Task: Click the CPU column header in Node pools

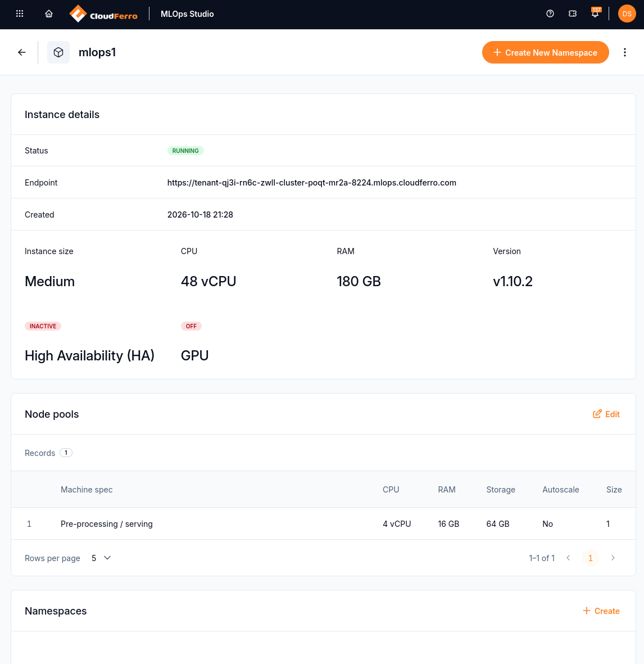Action: pos(391,490)
